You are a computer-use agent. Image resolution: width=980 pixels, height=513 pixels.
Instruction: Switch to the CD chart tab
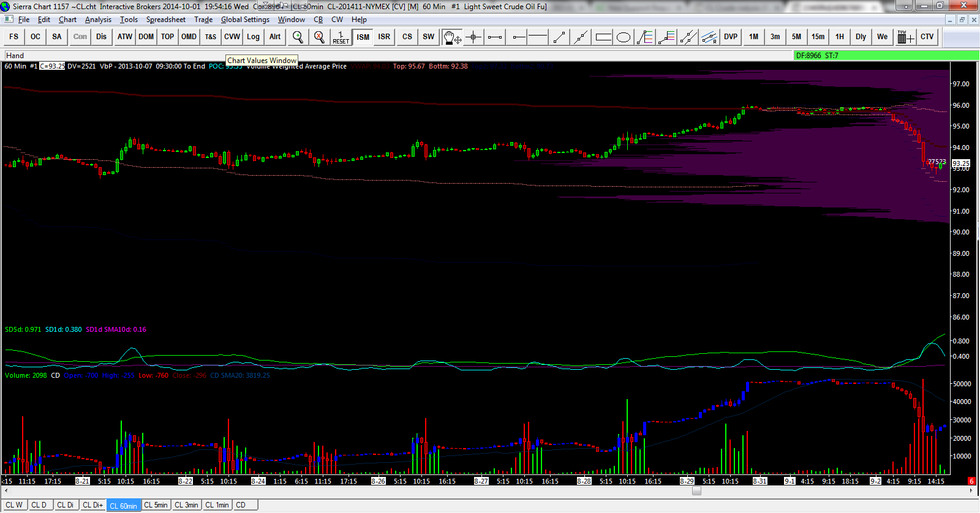click(244, 505)
